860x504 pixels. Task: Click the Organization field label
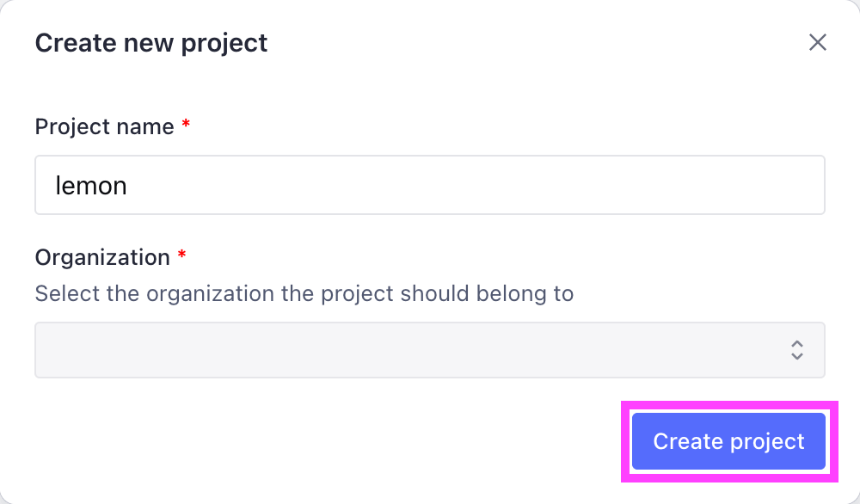coord(102,257)
